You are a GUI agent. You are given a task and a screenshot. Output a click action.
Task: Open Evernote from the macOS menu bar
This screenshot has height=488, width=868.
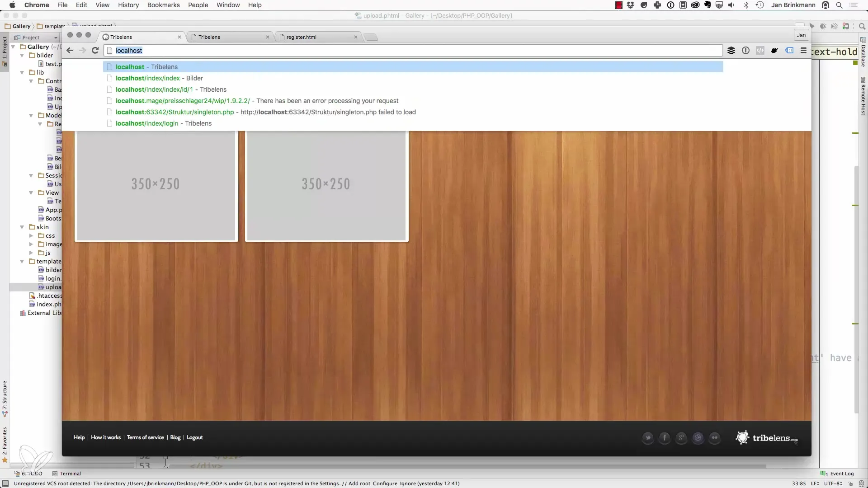click(x=708, y=5)
